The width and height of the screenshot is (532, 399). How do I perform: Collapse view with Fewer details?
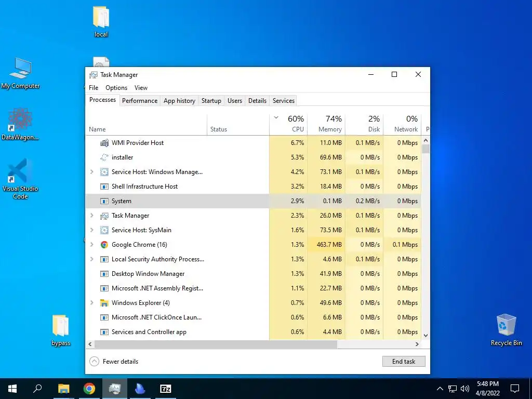[x=114, y=362]
